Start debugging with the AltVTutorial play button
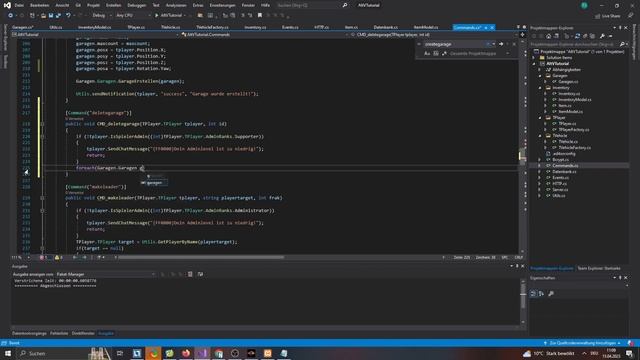Viewport: 640px width, 360px height. pos(169,16)
